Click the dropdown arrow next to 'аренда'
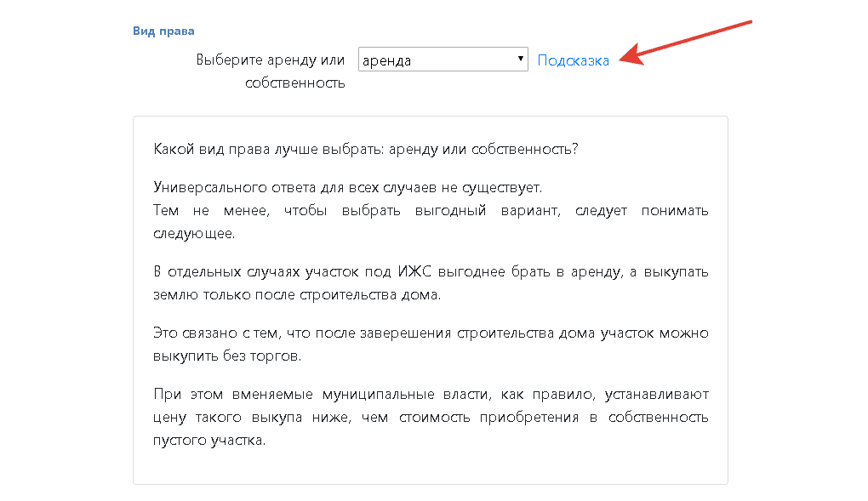 (520, 60)
